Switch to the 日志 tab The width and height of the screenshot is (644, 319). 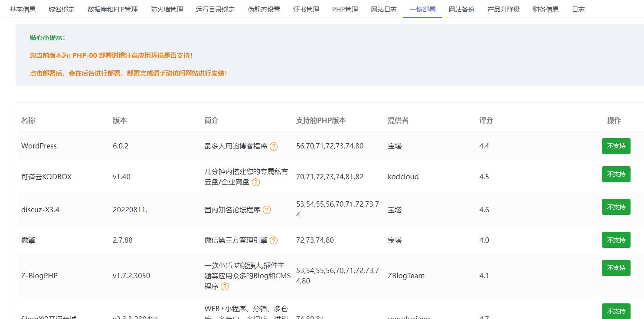pos(578,9)
